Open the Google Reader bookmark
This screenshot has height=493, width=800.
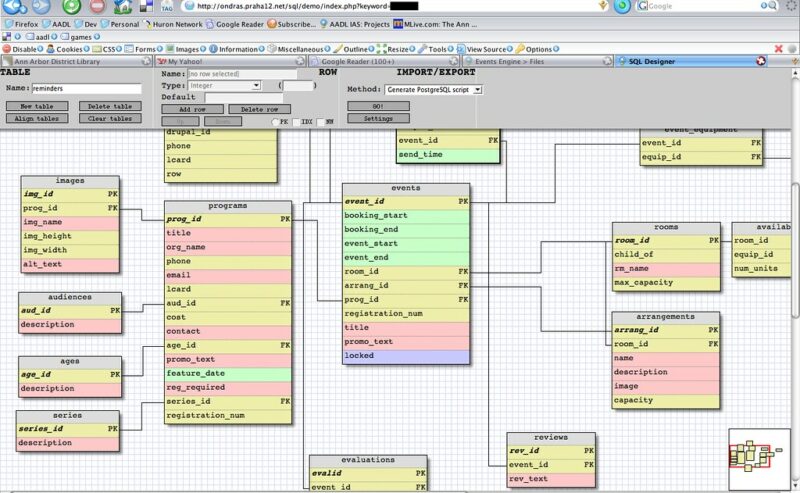[x=235, y=24]
